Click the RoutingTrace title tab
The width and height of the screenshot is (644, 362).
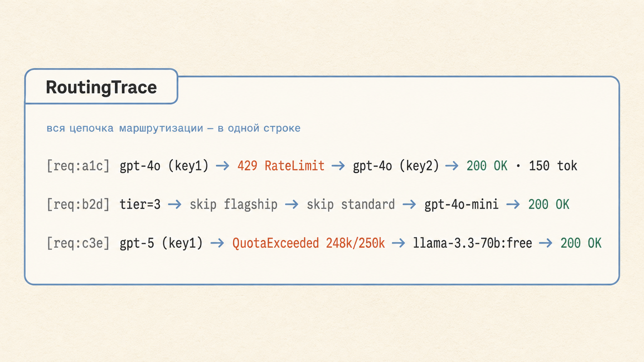click(x=101, y=87)
